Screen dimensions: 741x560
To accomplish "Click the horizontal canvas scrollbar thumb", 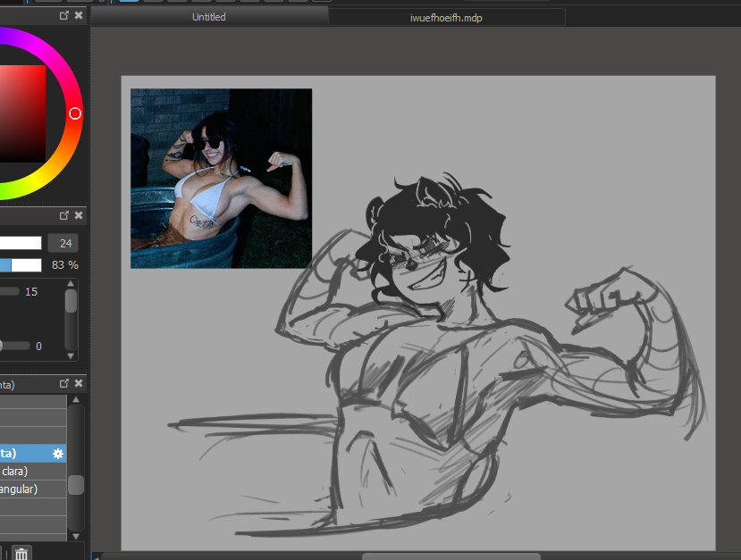I will tap(420, 556).
